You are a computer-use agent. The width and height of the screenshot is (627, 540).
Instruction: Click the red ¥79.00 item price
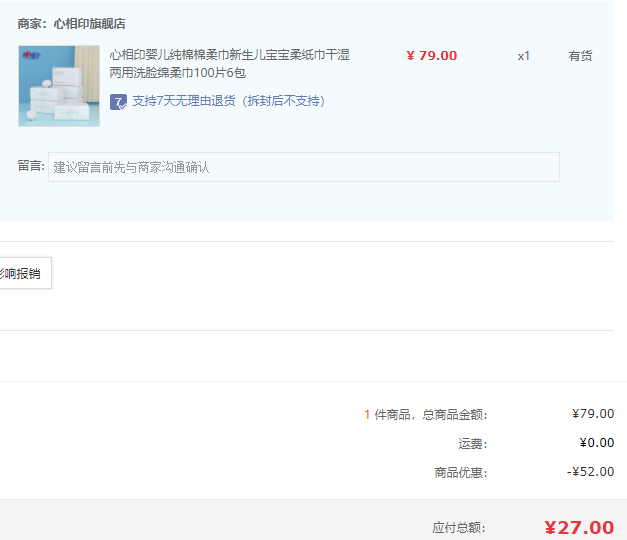click(431, 56)
